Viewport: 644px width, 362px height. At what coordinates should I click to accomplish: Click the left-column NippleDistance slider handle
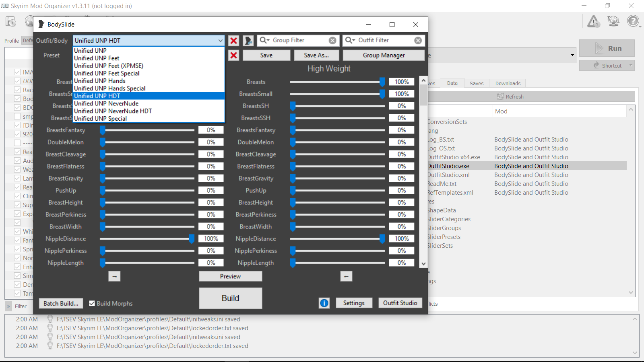[x=192, y=239]
